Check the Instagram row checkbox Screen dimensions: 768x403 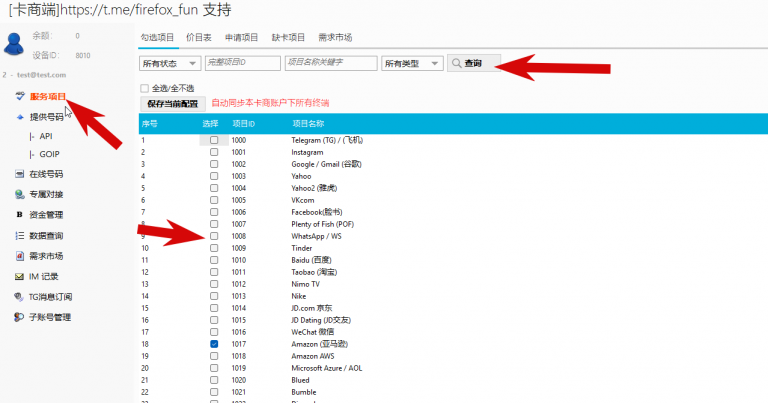pos(214,152)
